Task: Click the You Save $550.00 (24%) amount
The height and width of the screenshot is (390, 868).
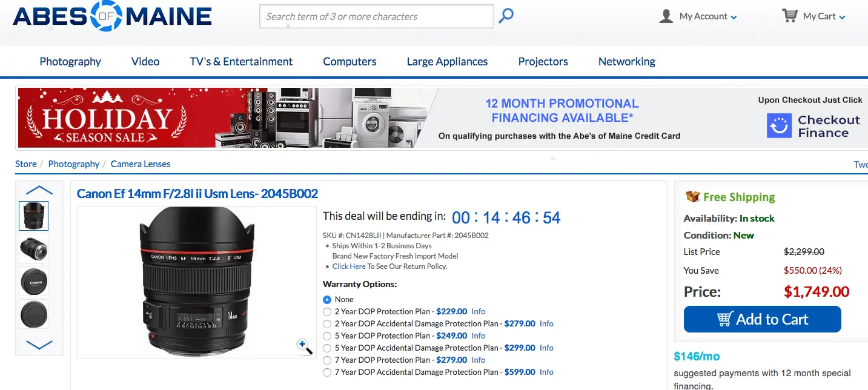Action: pos(813,271)
